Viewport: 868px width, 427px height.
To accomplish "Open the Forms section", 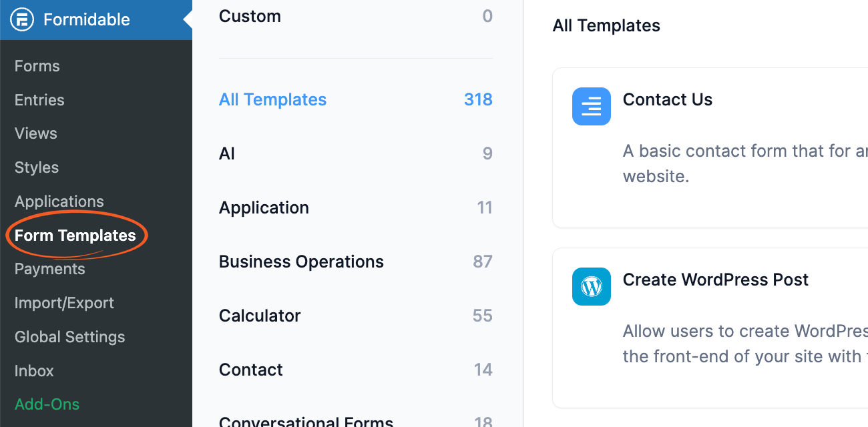I will [x=37, y=65].
